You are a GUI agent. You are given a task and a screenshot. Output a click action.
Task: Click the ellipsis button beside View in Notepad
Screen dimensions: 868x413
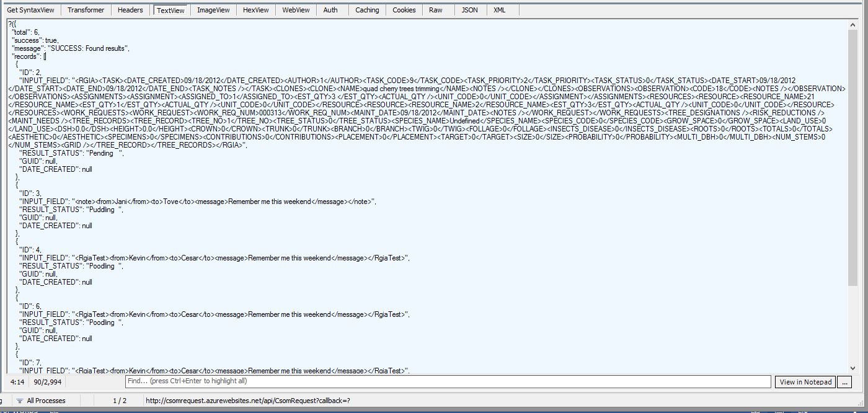pyautogui.click(x=844, y=382)
